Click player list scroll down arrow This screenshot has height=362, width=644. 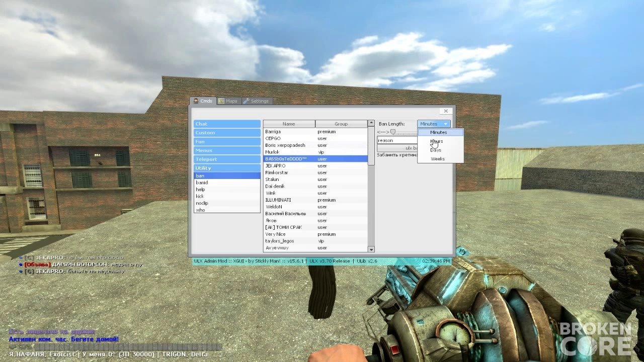click(371, 249)
